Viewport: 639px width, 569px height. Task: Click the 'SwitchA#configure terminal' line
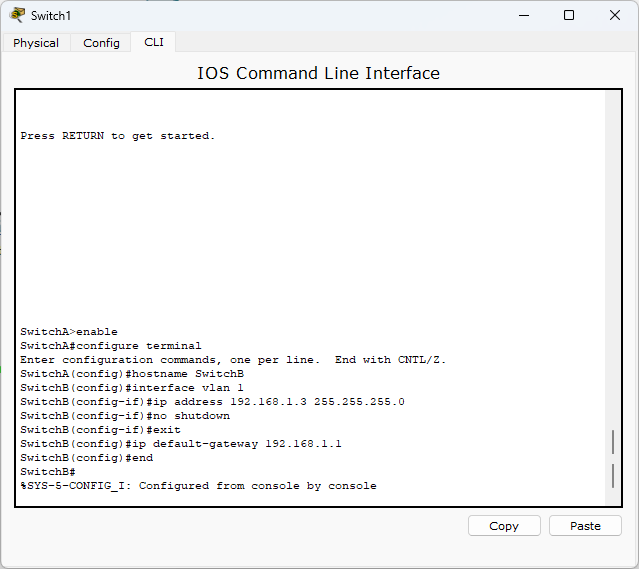click(111, 346)
